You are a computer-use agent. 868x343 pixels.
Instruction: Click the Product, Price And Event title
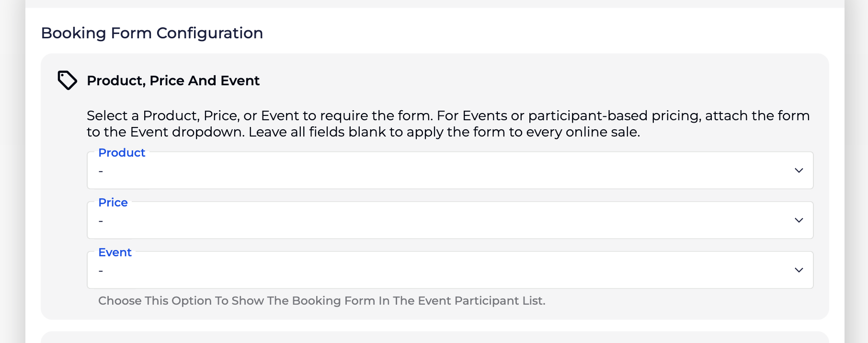coord(173,80)
